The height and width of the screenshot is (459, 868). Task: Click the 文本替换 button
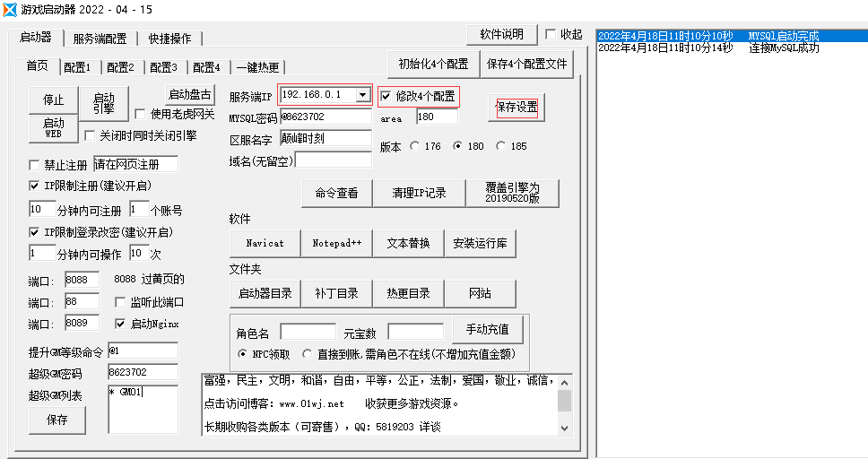pyautogui.click(x=409, y=244)
